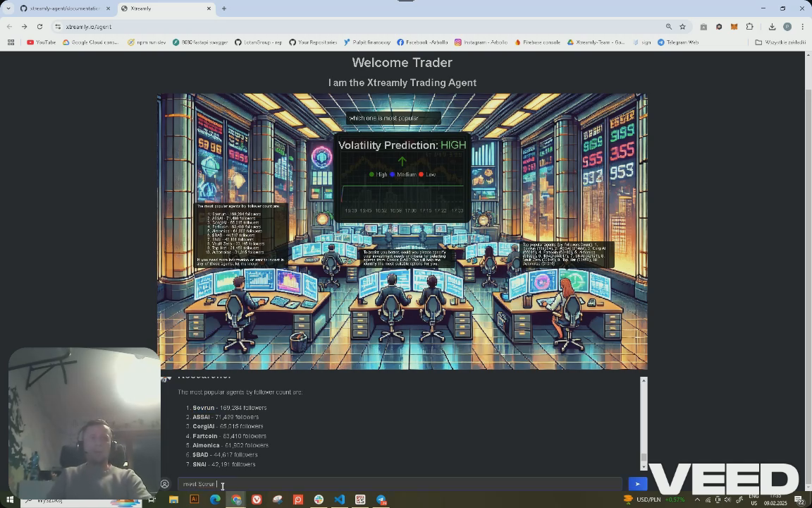Select the Xtreamly browser tab
Viewport: 812px width, 508px height.
pyautogui.click(x=166, y=8)
